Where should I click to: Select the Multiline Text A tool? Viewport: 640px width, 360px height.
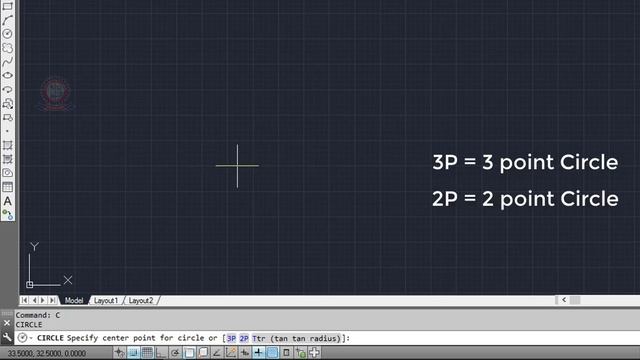[x=7, y=201]
